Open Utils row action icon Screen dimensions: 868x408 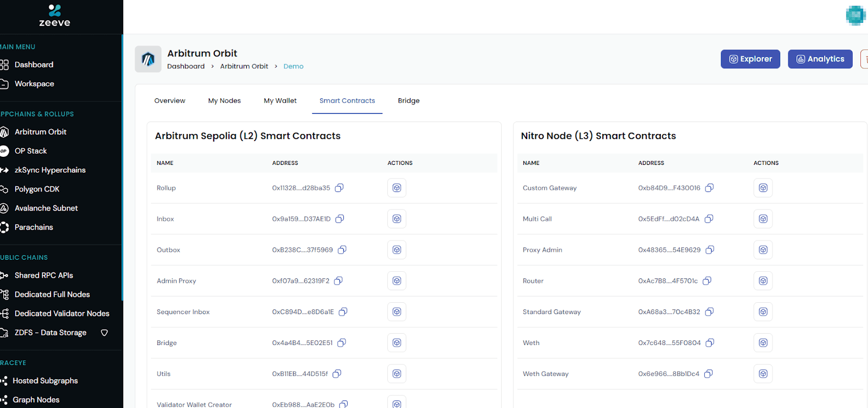397,373
